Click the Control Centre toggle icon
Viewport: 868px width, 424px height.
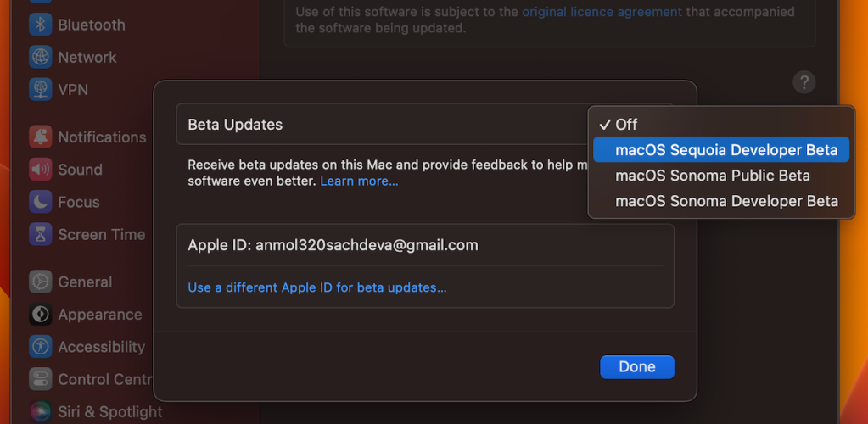pos(41,379)
